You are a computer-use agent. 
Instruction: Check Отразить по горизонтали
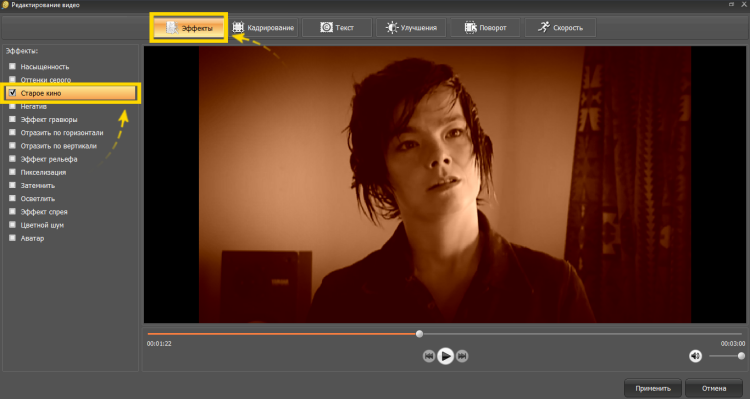click(12, 132)
